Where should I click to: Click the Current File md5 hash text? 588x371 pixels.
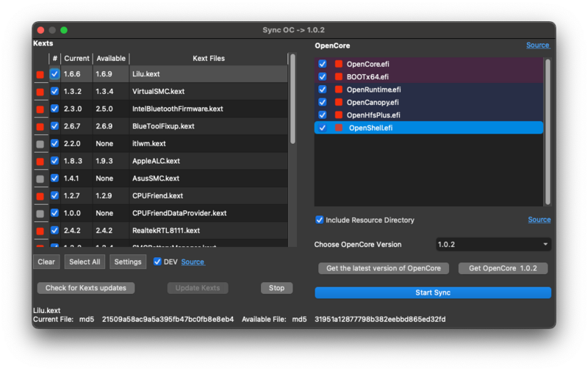click(168, 320)
